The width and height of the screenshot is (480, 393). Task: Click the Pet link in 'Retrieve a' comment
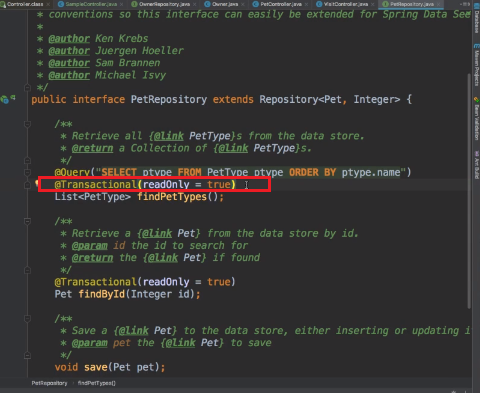pos(186,233)
